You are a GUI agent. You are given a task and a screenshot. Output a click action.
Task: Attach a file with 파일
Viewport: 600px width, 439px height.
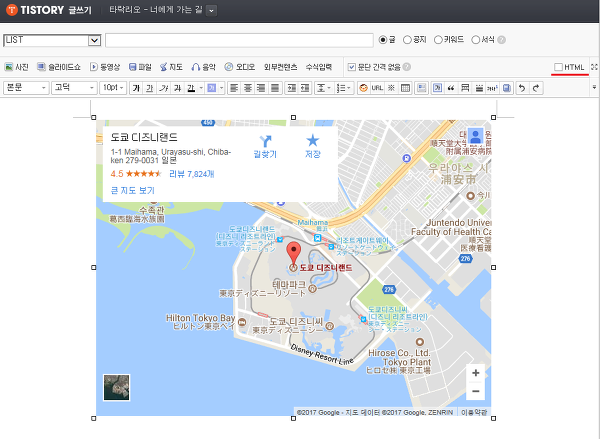click(x=140, y=67)
